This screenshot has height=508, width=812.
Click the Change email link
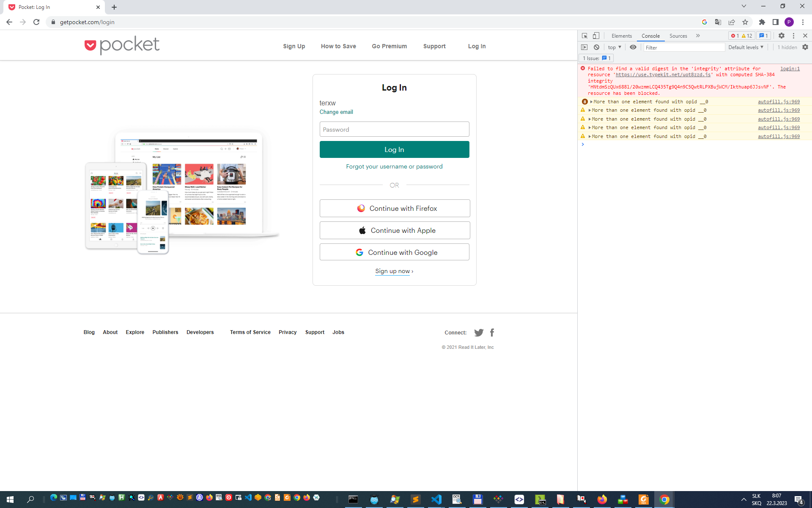click(336, 112)
